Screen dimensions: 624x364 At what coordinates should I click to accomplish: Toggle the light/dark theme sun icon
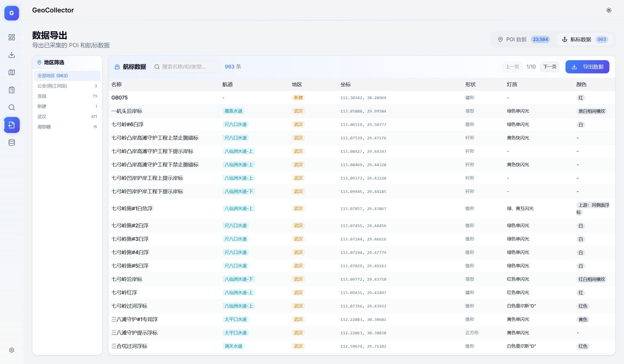pos(609,10)
